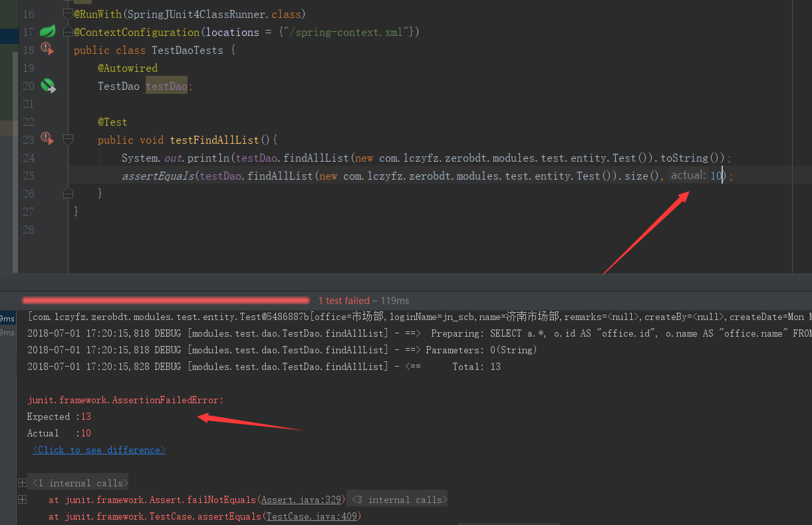Open Assert.java:329 stack trace link

[x=301, y=500]
